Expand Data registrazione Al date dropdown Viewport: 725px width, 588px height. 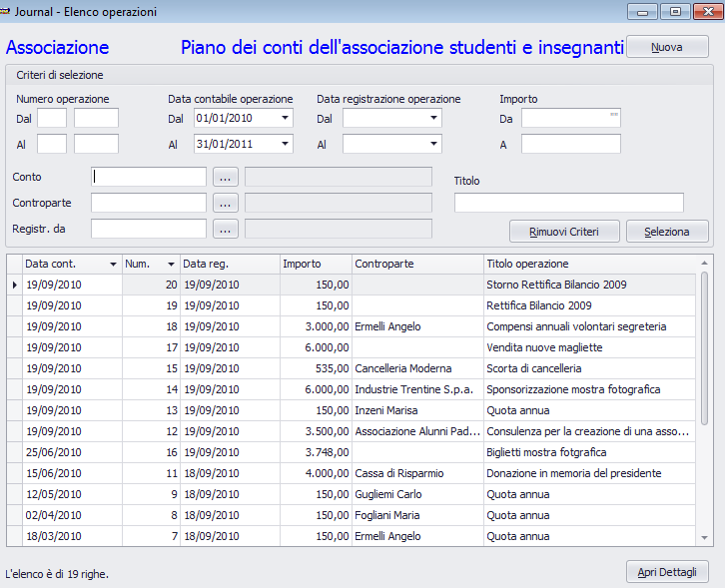click(x=433, y=144)
